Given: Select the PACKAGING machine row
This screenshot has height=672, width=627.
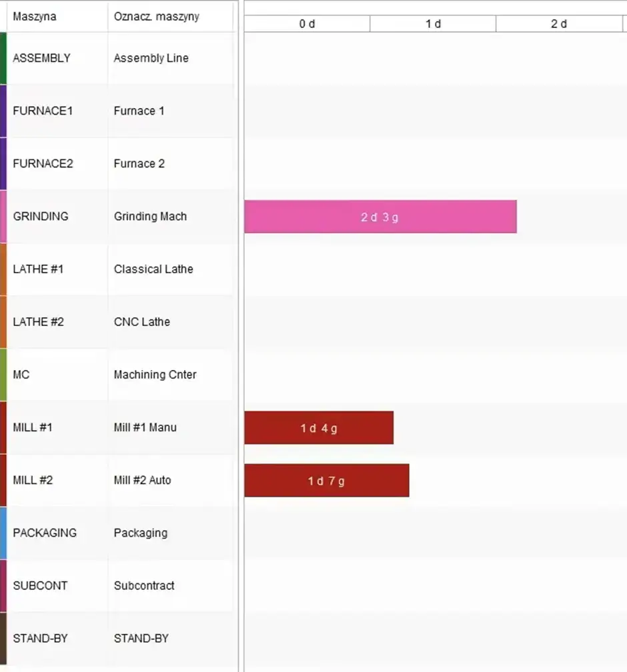Looking at the screenshot, I should [x=45, y=533].
